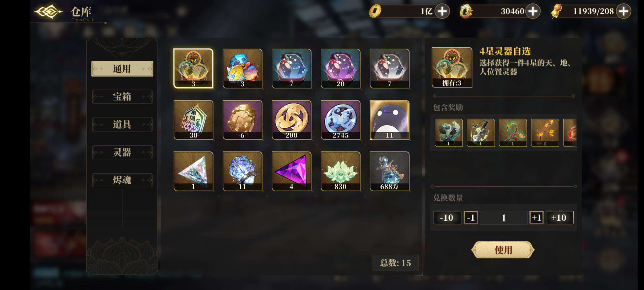Click the eagle spirit reward thumbnail
This screenshot has height=290, width=644.
tap(448, 133)
